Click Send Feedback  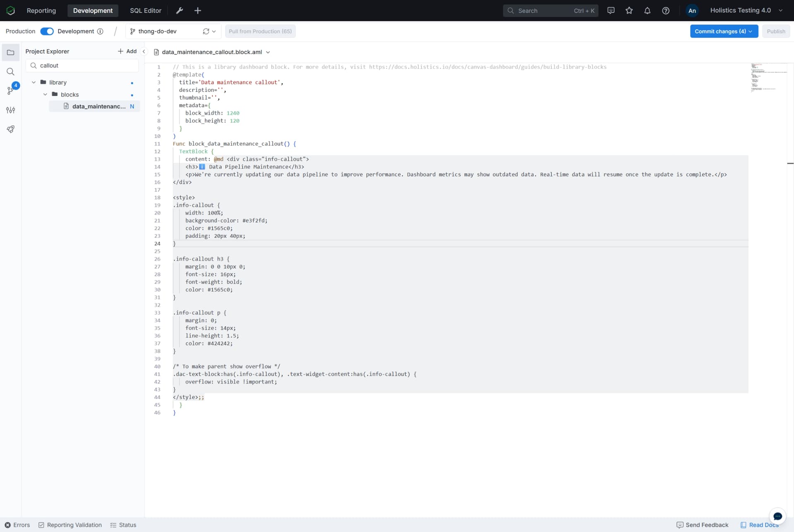[x=702, y=525]
